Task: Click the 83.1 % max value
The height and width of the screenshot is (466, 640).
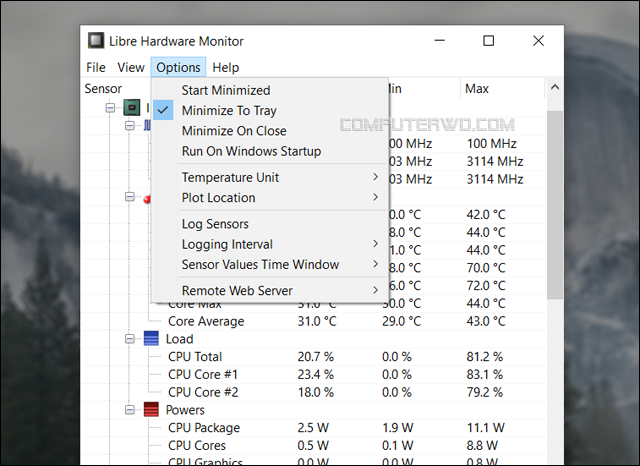Action: pyautogui.click(x=484, y=375)
